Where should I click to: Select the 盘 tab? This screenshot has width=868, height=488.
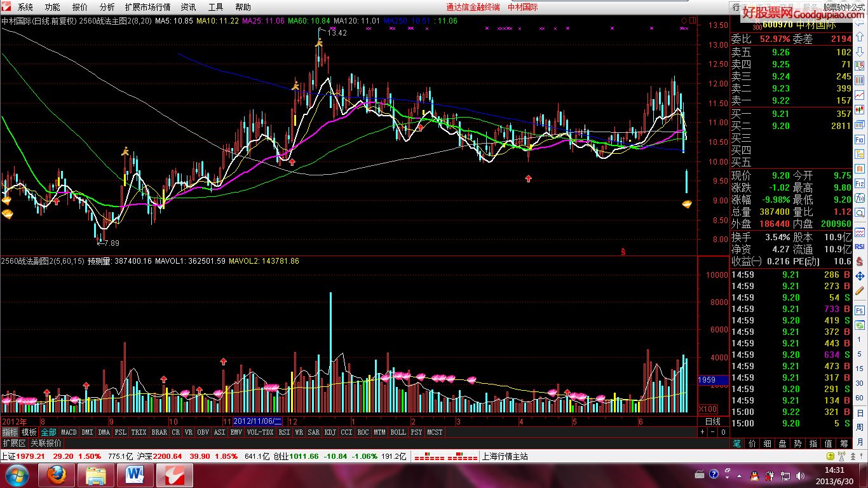point(783,444)
